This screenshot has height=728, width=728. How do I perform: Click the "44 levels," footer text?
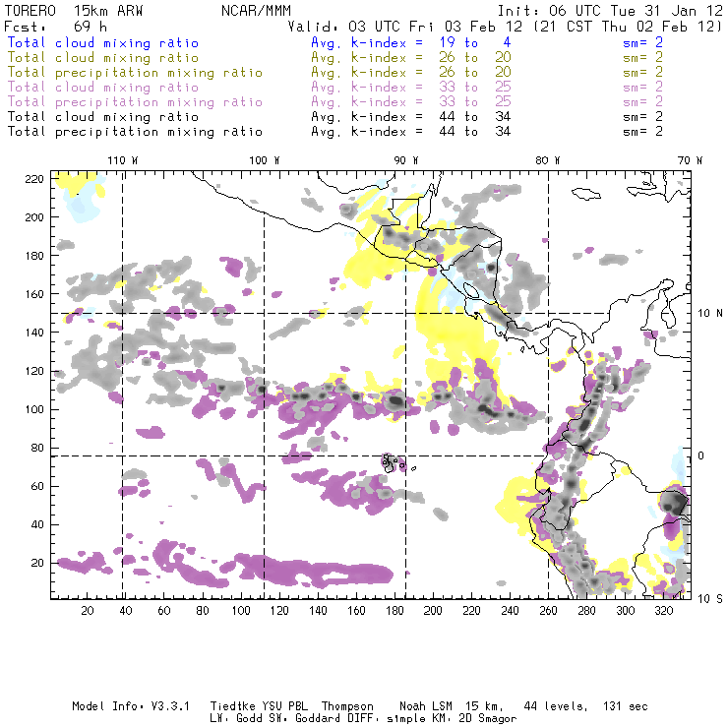pyautogui.click(x=556, y=706)
